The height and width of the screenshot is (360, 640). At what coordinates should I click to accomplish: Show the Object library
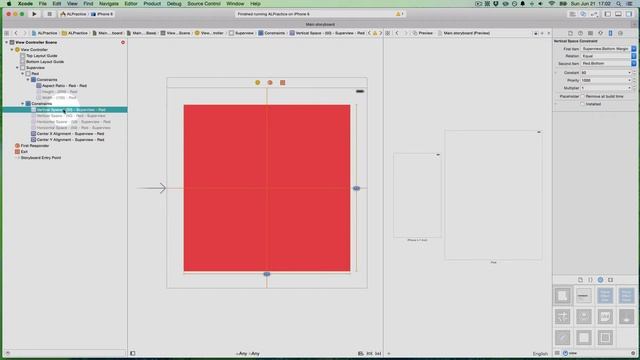[600, 280]
